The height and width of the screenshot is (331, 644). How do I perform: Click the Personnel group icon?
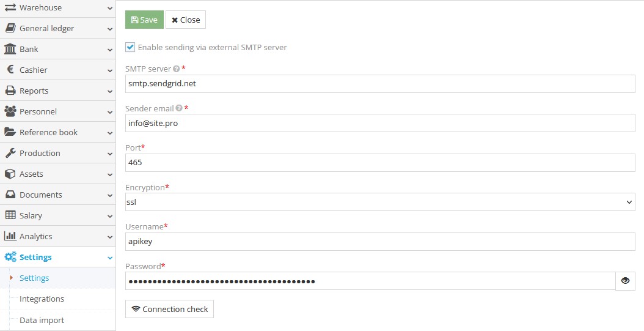point(10,111)
